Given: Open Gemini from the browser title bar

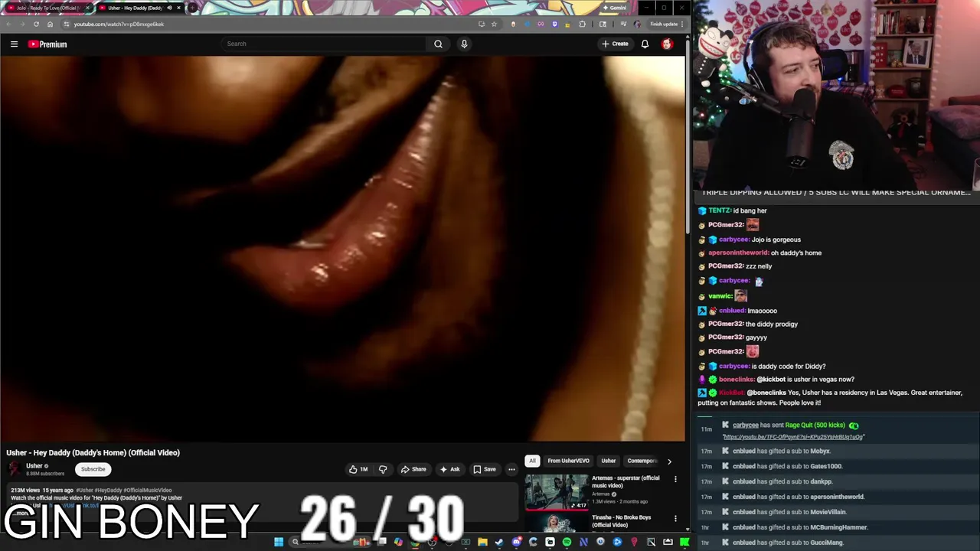Looking at the screenshot, I should (615, 8).
